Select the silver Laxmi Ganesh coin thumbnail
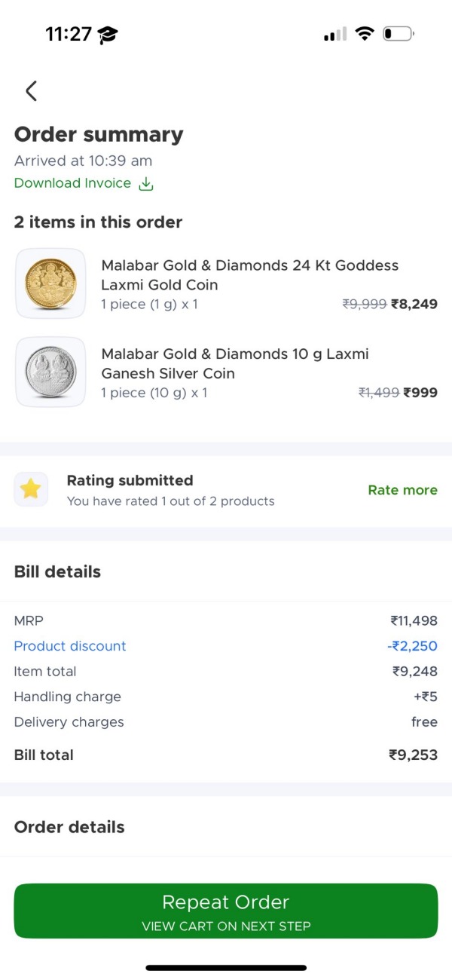 click(50, 372)
